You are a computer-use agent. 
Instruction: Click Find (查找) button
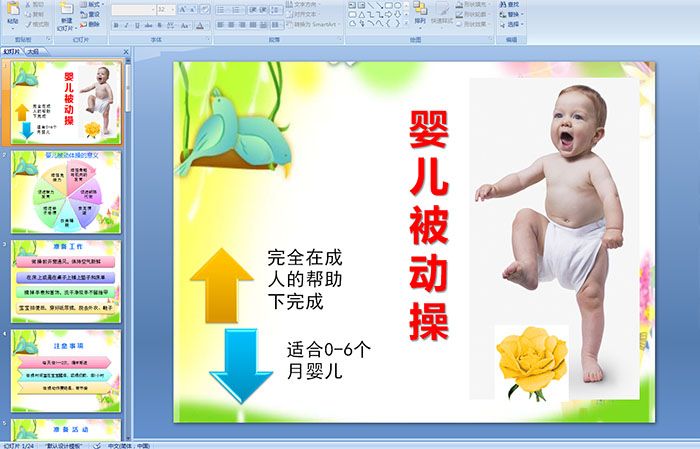[x=509, y=4]
